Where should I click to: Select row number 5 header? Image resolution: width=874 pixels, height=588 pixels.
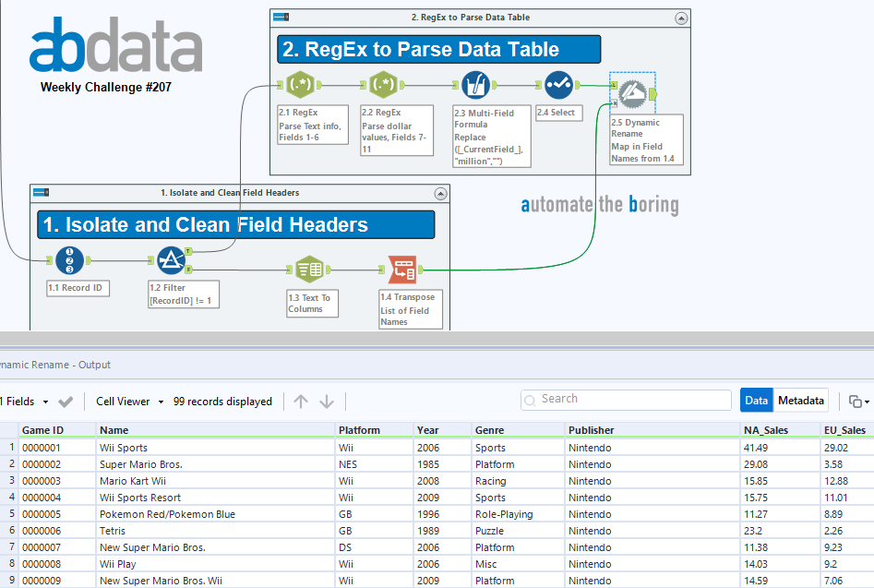coord(10,514)
